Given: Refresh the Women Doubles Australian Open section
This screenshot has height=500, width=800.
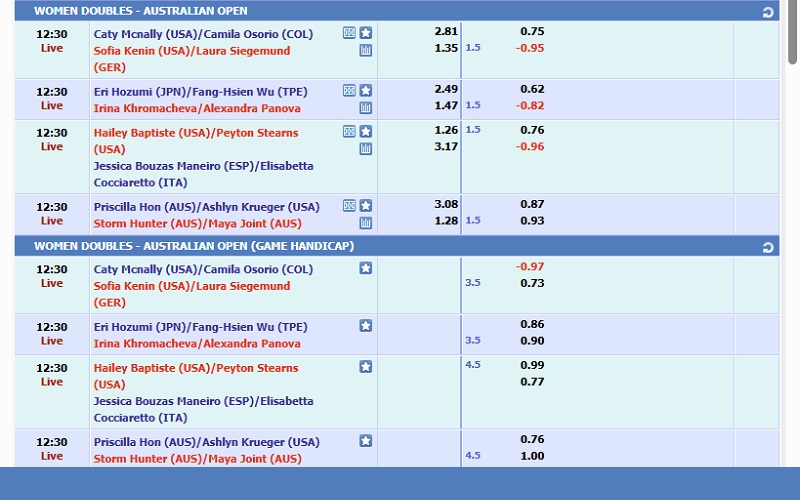Looking at the screenshot, I should click(767, 12).
